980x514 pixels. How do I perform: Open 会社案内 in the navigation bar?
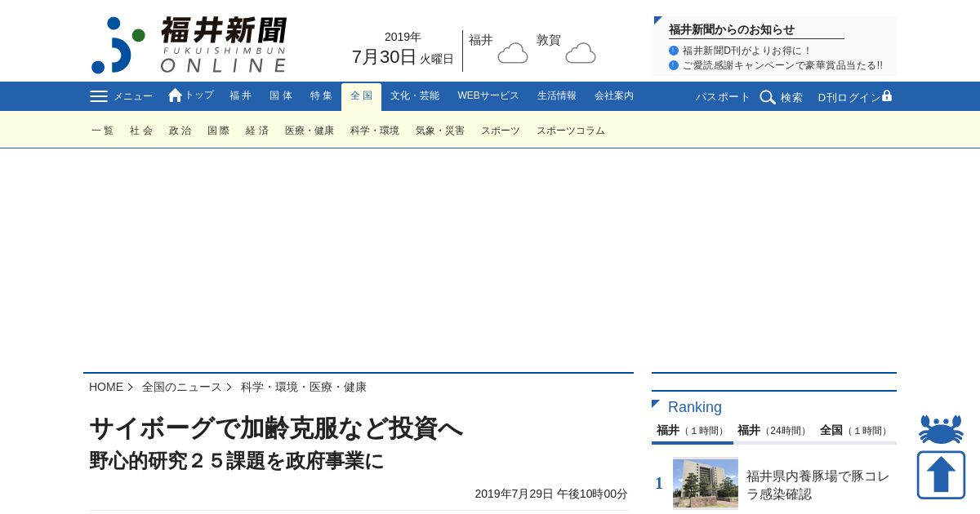[614, 95]
